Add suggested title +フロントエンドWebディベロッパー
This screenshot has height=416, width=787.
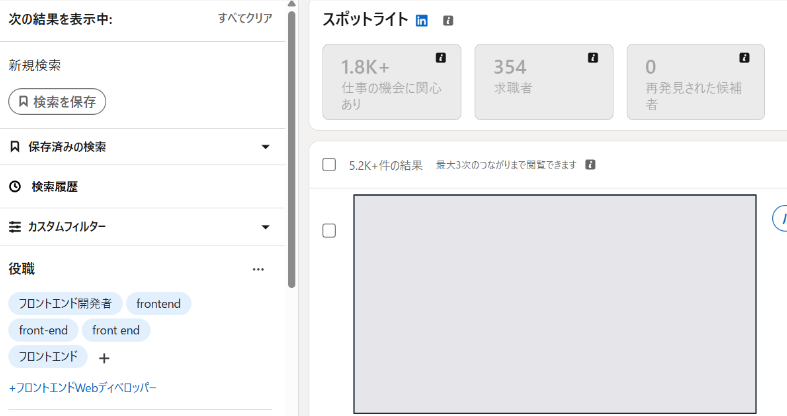tap(83, 387)
